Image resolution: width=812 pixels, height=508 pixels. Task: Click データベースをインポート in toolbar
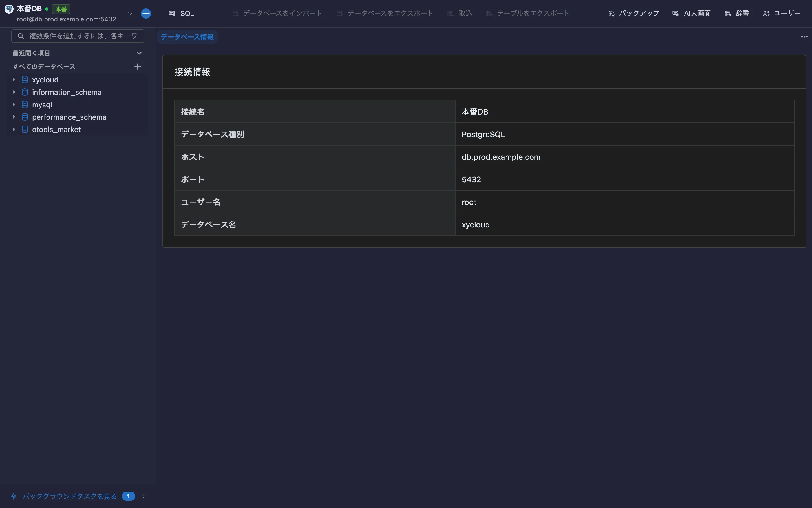tap(277, 14)
